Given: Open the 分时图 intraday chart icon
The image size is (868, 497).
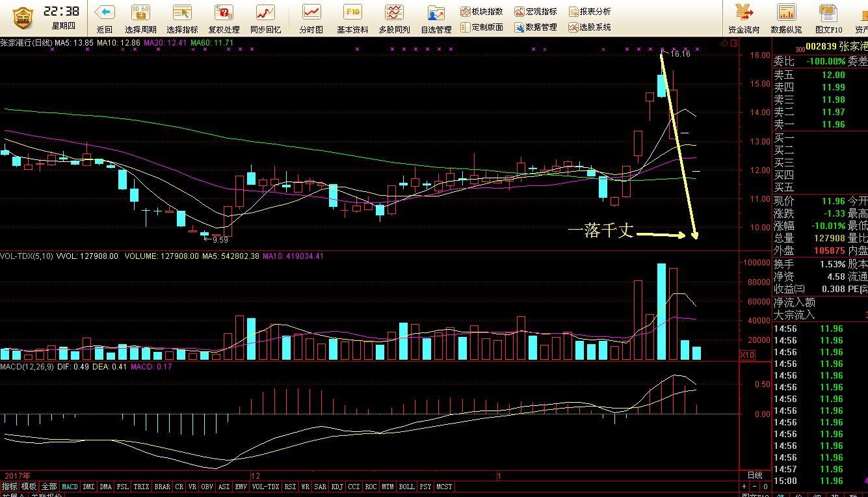Looking at the screenshot, I should 311,12.
